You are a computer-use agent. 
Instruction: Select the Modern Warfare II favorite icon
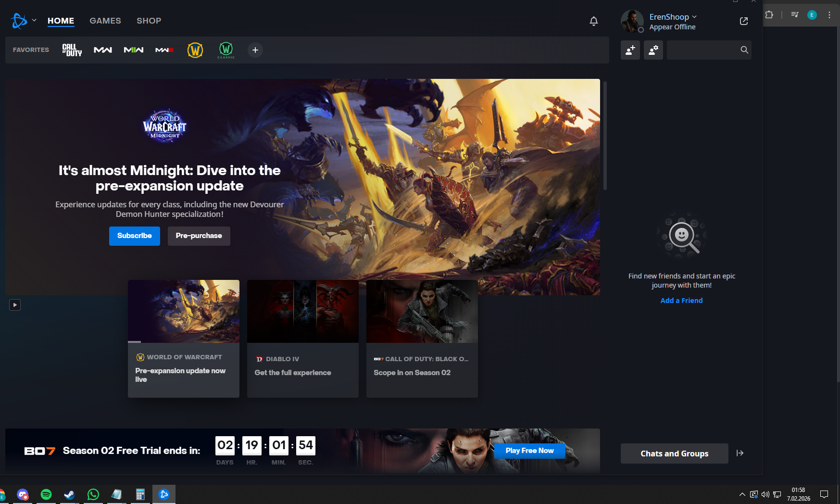coord(134,50)
